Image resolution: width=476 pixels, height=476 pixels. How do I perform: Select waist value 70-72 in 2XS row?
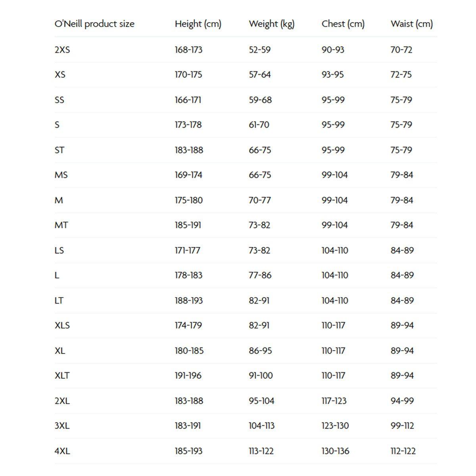click(401, 50)
